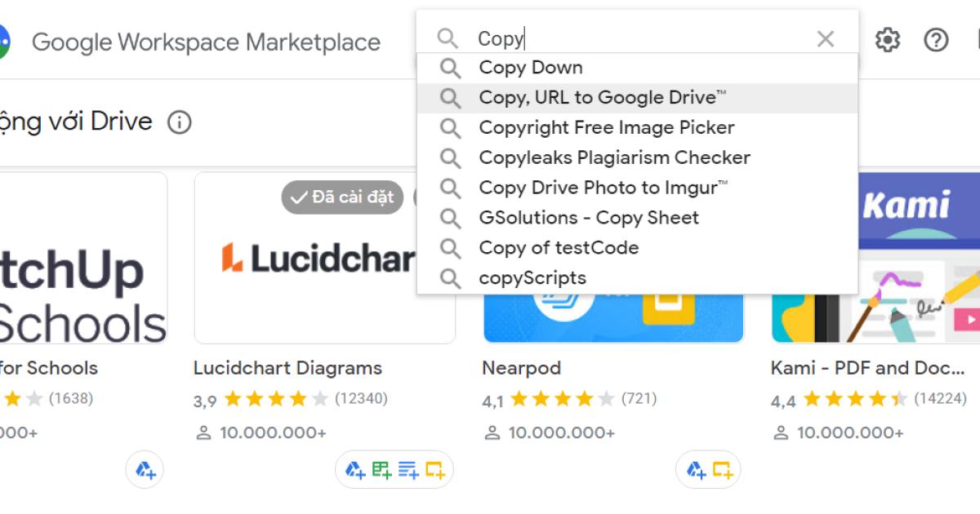Click Nearpod's Google Slides add-on icon
The width and height of the screenshot is (980, 514).
[722, 470]
